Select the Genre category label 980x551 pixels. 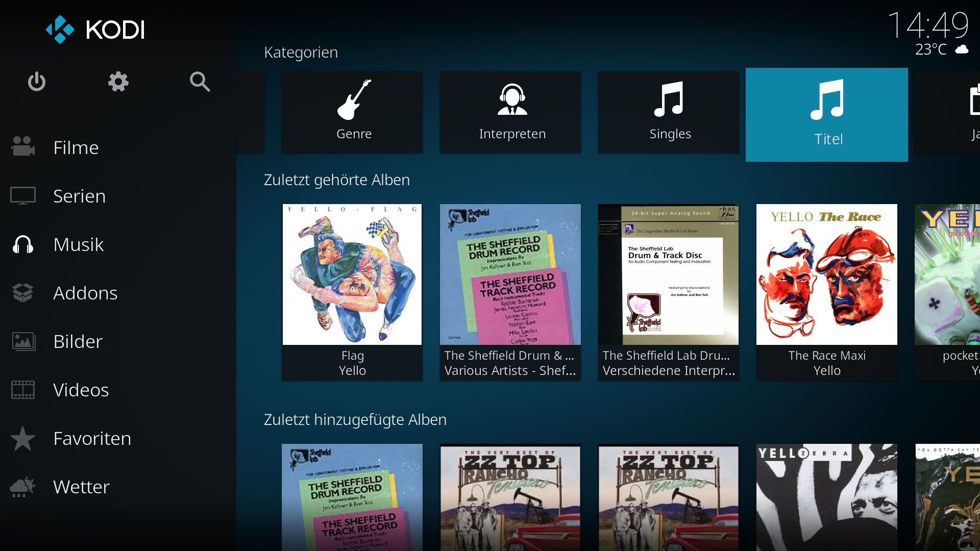354,134
